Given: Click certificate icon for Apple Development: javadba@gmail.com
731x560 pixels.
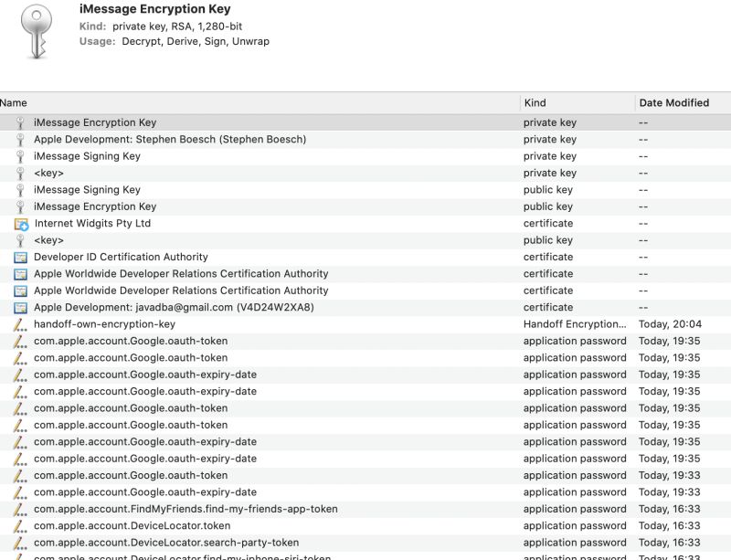Looking at the screenshot, I should click(x=20, y=308).
